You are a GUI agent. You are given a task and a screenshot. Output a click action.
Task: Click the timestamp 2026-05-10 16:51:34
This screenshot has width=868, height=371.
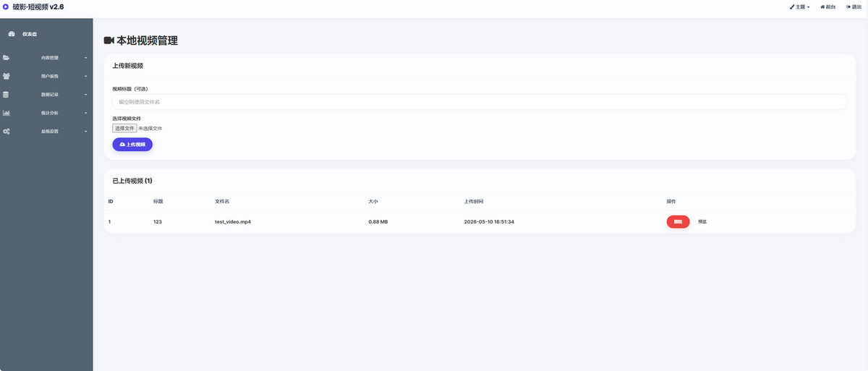pyautogui.click(x=489, y=222)
